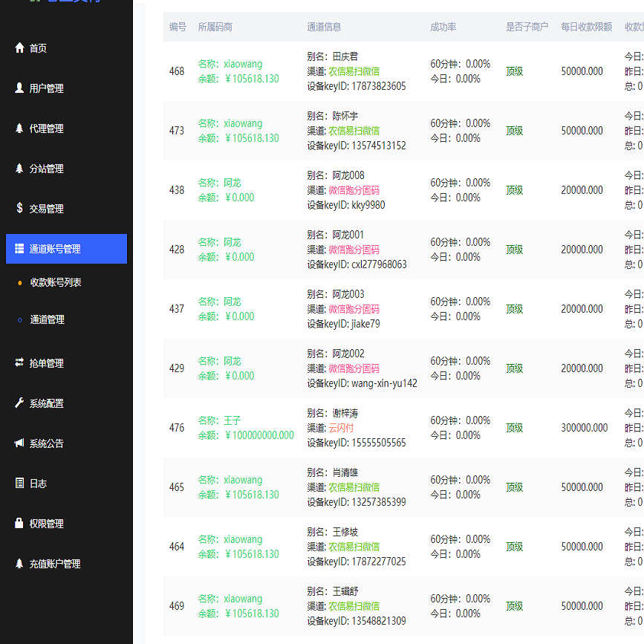Navigate to 首页 using the home icon
This screenshot has width=644, height=644.
click(x=19, y=47)
